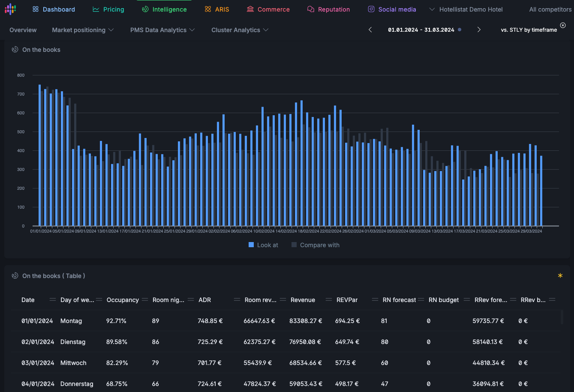The image size is (574, 392).
Task: Go to the Pricing module
Action: (x=108, y=9)
